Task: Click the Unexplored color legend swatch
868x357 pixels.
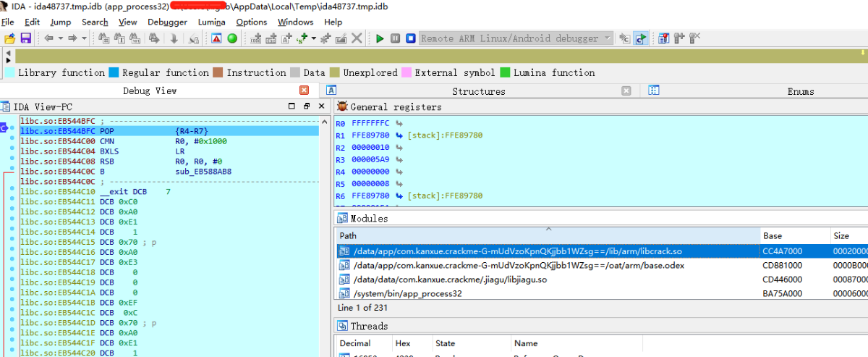Action: tap(334, 72)
